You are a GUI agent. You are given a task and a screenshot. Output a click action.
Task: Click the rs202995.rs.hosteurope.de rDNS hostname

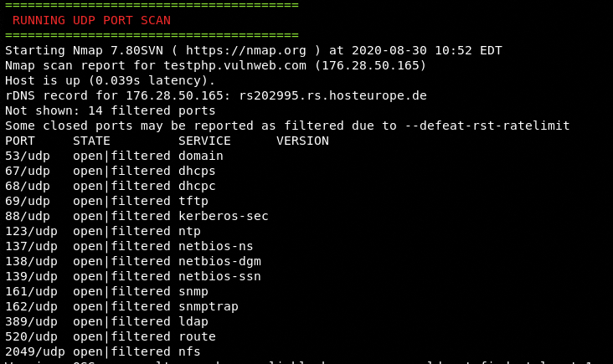(332, 95)
